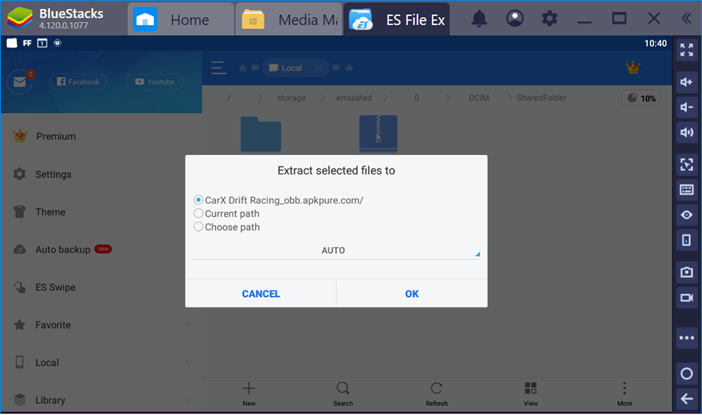Open the BlueStacks account profile icon
The image size is (702, 415).
[515, 18]
